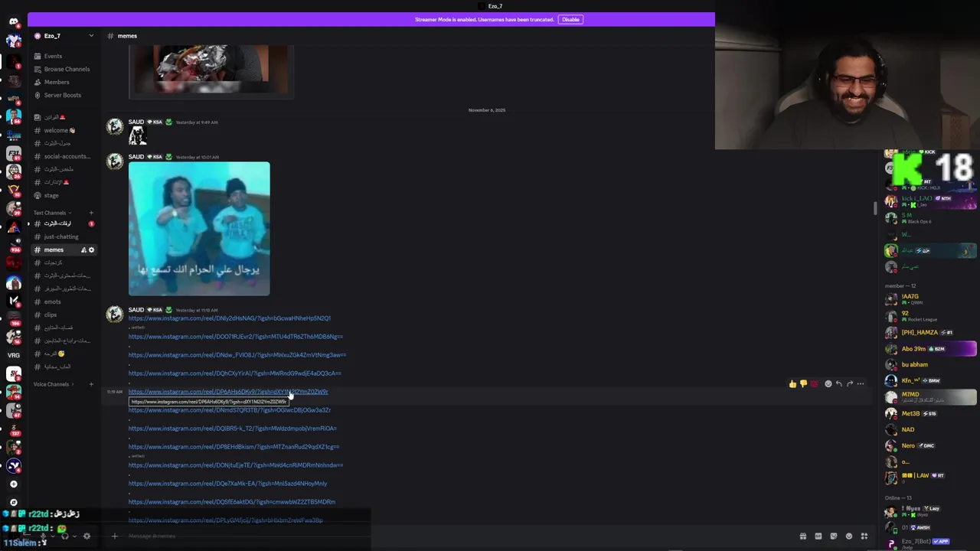Screen dimensions: 980x551
Task: React with thumbs up on hovered message
Action: tap(792, 384)
